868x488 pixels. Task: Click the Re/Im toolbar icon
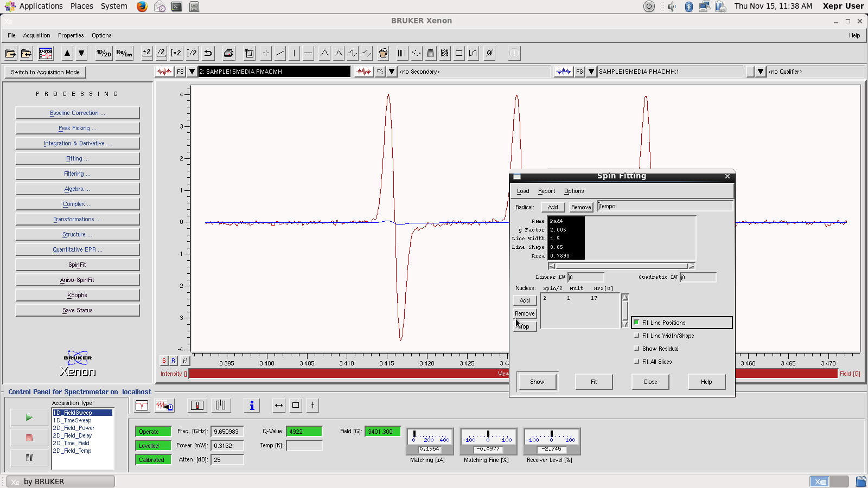pyautogui.click(x=124, y=53)
